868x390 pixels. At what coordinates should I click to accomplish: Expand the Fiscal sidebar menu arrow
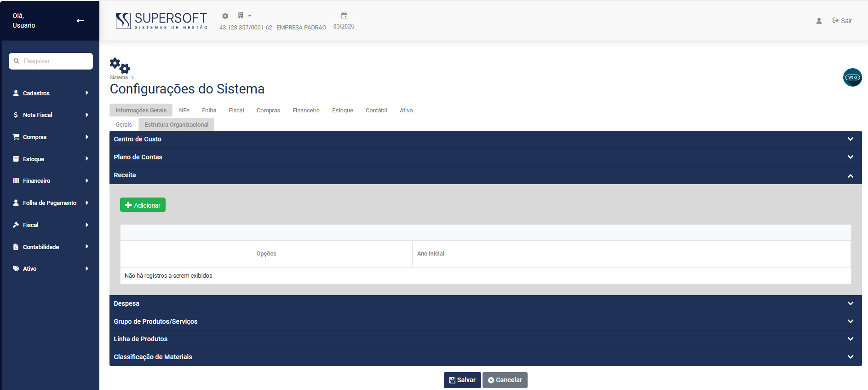(87, 225)
